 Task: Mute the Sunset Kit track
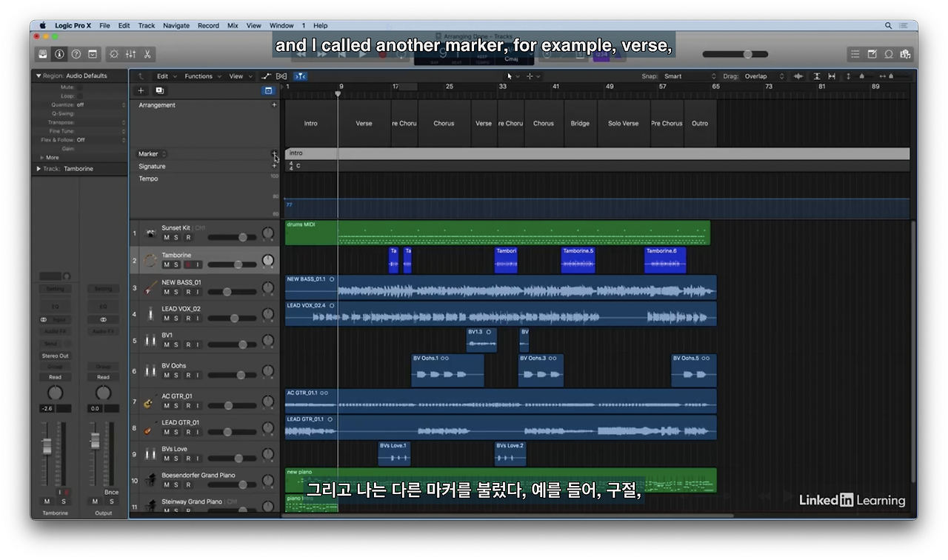click(x=167, y=238)
